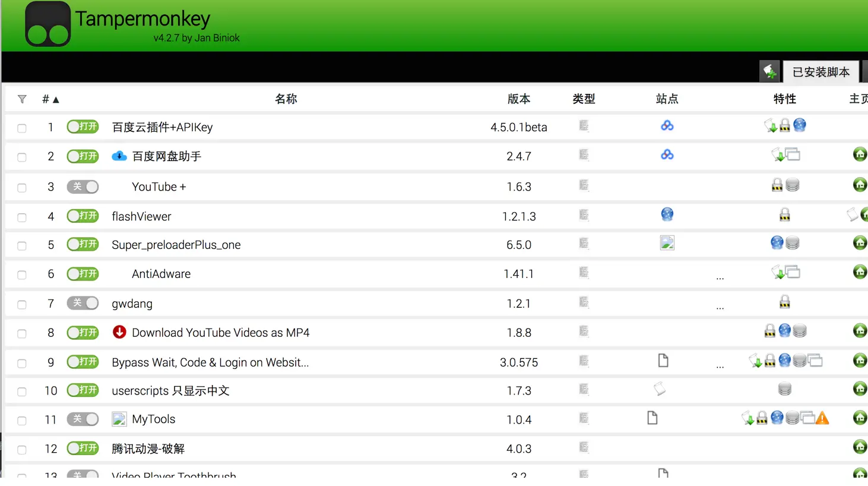Image resolution: width=868 pixels, height=486 pixels.
Task: Check the checkbox for 百度网盘助手
Action: coord(22,157)
